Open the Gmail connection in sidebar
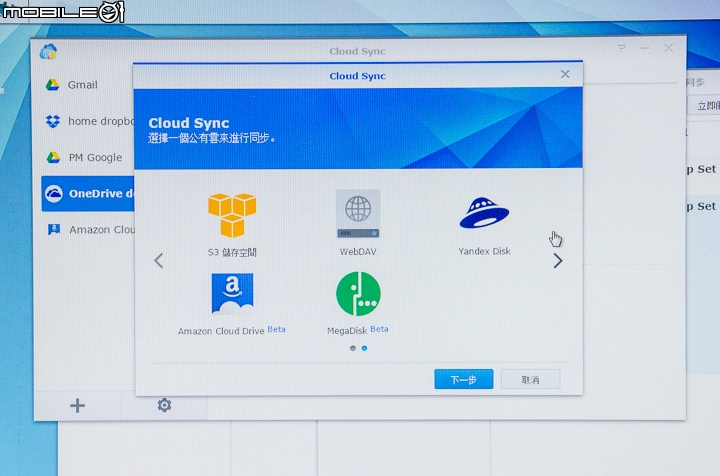This screenshot has height=476, width=720. tap(87, 85)
